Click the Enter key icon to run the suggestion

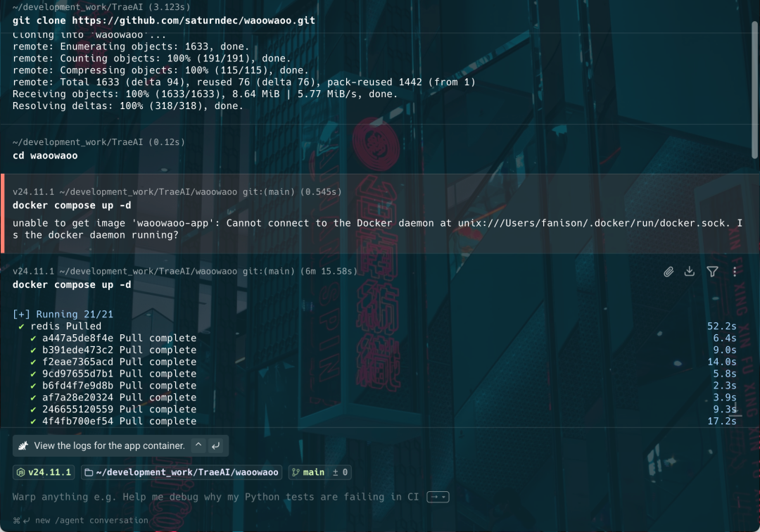pyautogui.click(x=215, y=445)
